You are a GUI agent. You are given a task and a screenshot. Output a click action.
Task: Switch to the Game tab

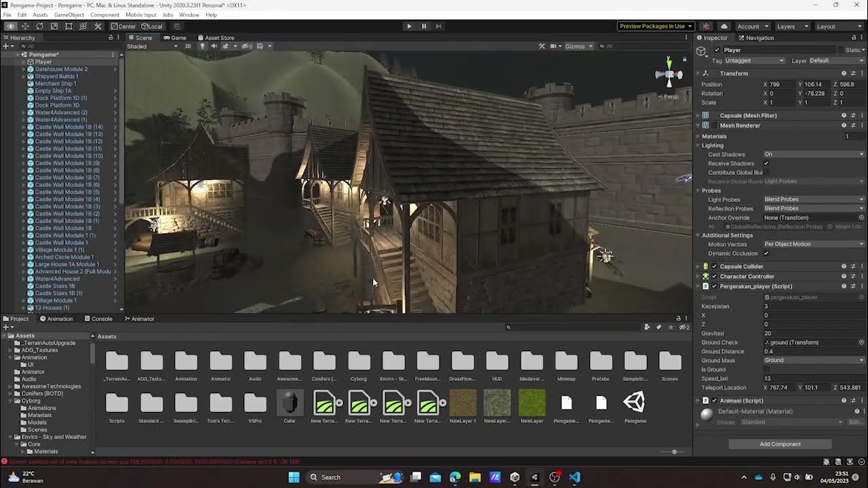point(175,38)
